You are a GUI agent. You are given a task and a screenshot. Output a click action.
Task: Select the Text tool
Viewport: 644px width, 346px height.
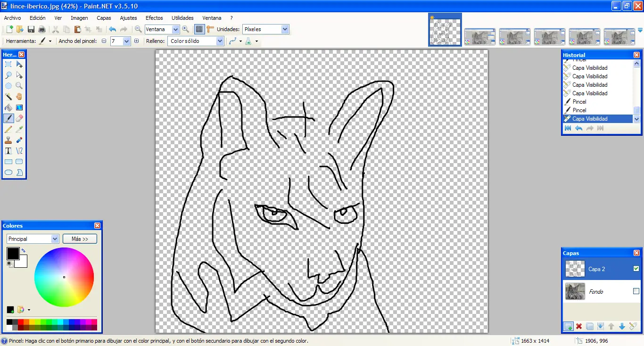(x=8, y=151)
